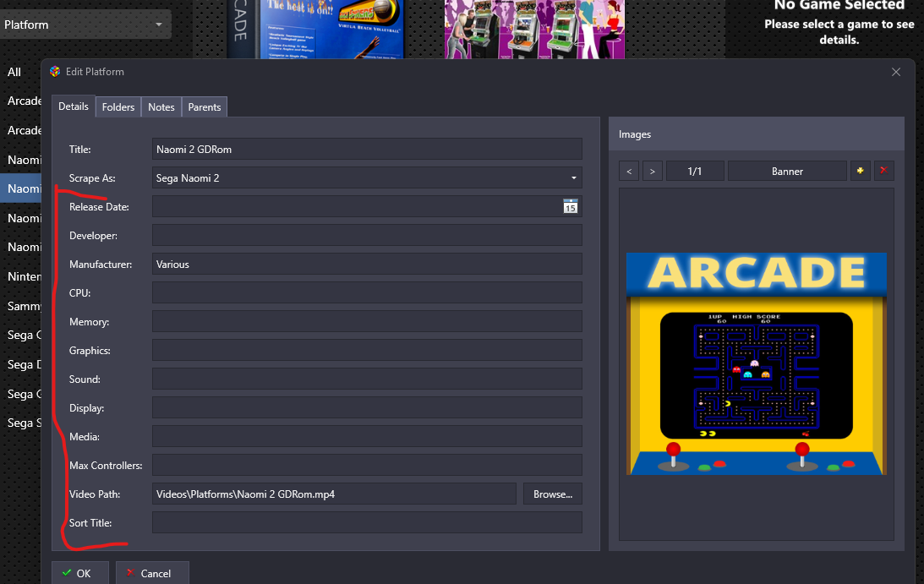Image resolution: width=924 pixels, height=584 pixels.
Task: Switch to the Folders tab
Action: [x=118, y=107]
